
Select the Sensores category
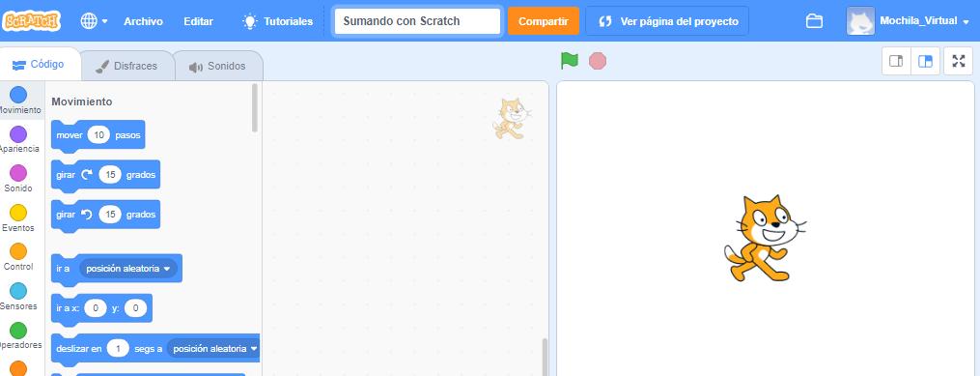tap(18, 297)
